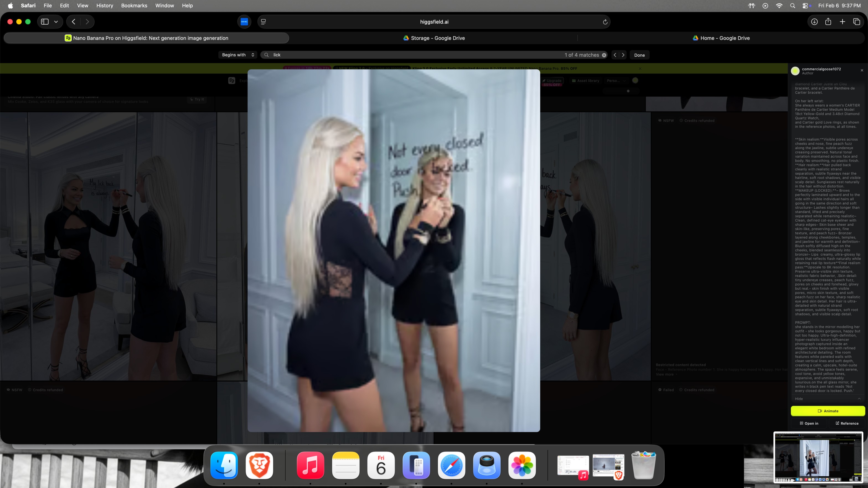Click the higgsfield.ai address field
Image resolution: width=868 pixels, height=488 pixels.
(x=434, y=22)
